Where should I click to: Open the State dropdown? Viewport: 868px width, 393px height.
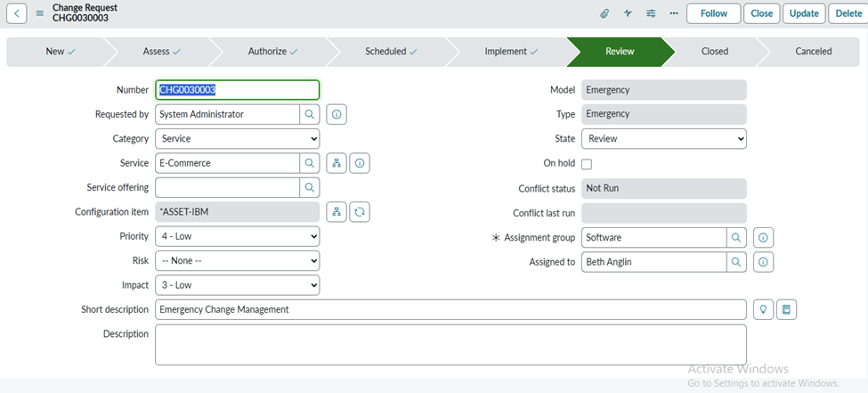click(663, 139)
